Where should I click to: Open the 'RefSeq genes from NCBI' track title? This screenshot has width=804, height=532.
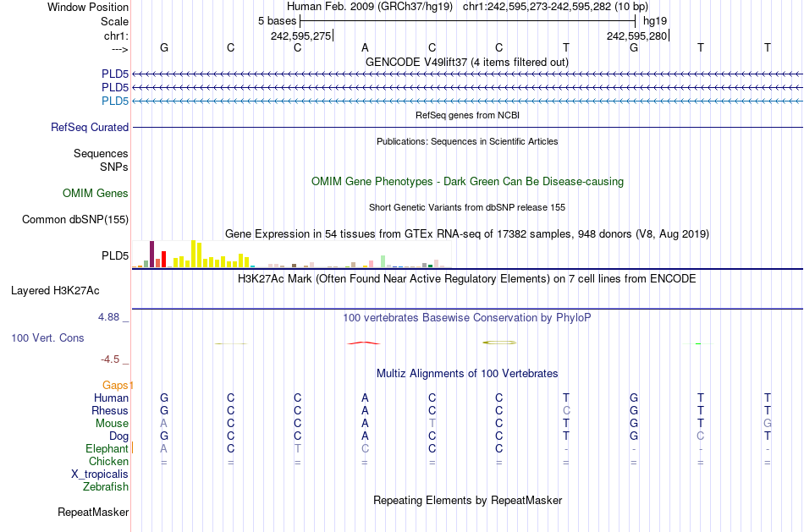coord(467,115)
